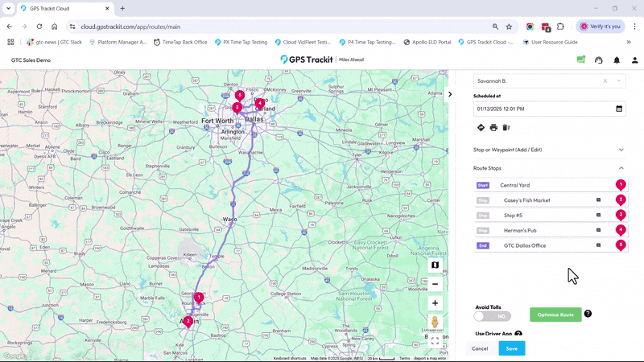
Task: Click the directions icon below Scheduled at
Action: [x=481, y=128]
